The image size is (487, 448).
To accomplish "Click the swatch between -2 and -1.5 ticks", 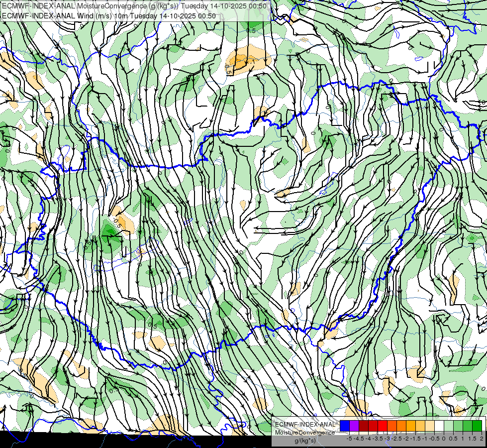I will pos(411,426).
